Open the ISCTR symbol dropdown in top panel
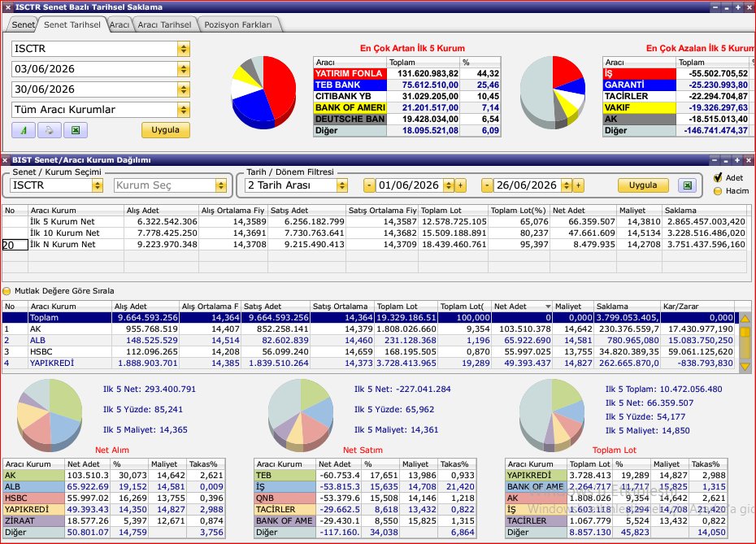This screenshot has width=756, height=544. 183,49
